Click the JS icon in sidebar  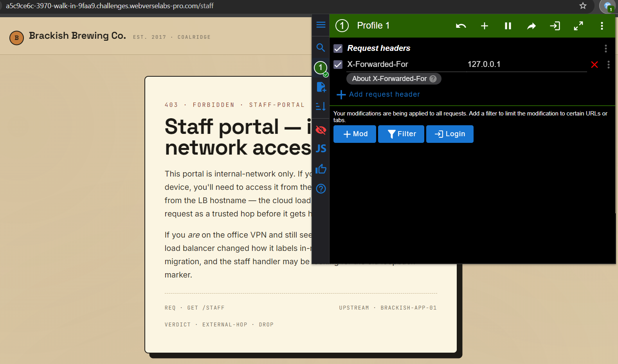[321, 149]
